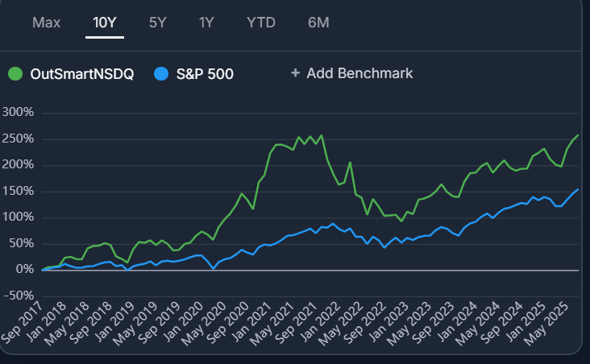Switch to the Max time range
This screenshot has width=590, height=364.
point(47,22)
